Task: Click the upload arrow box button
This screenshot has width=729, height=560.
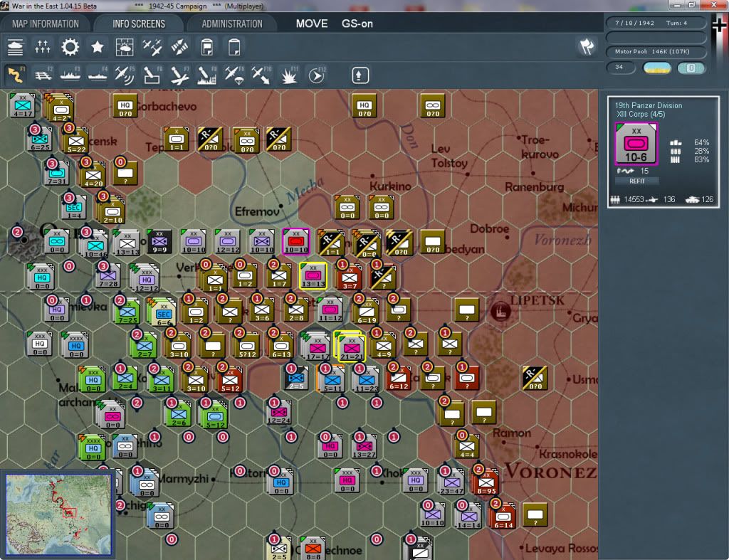Action: pyautogui.click(x=360, y=75)
